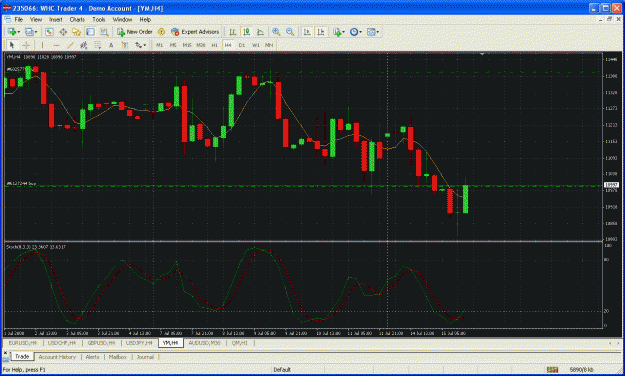Screen dimensions: 625x376
Task: Click the Periods clock icon
Action: tap(354, 32)
